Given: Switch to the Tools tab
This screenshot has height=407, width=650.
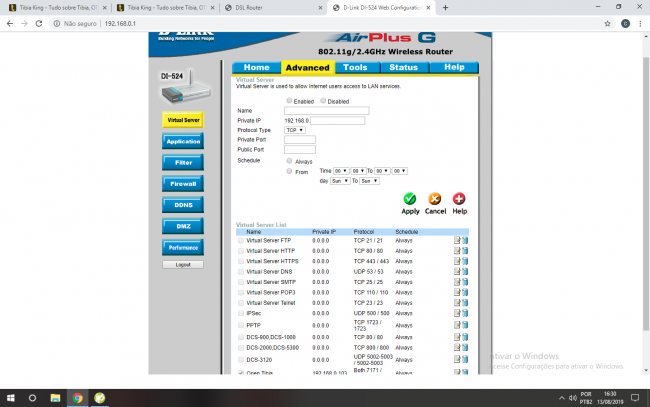Looking at the screenshot, I should (x=355, y=67).
